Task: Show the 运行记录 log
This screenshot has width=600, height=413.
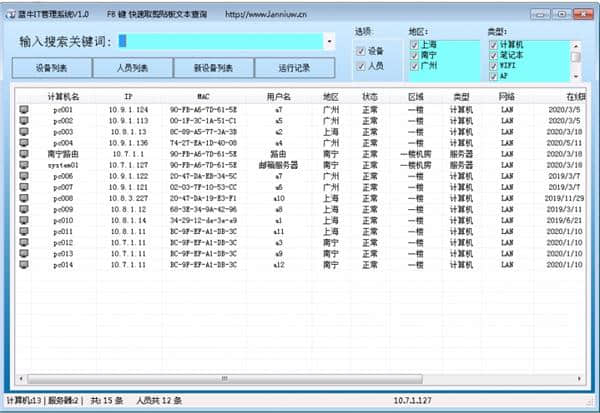Action: (x=295, y=68)
